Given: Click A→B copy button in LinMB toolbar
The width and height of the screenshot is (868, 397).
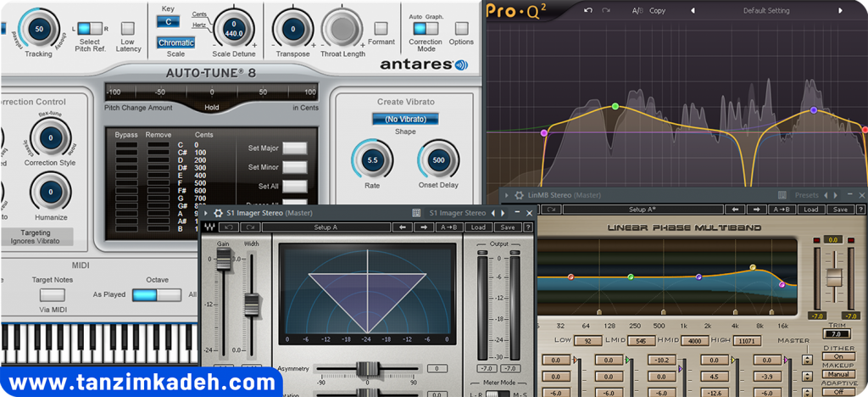Looking at the screenshot, I should point(781,210).
